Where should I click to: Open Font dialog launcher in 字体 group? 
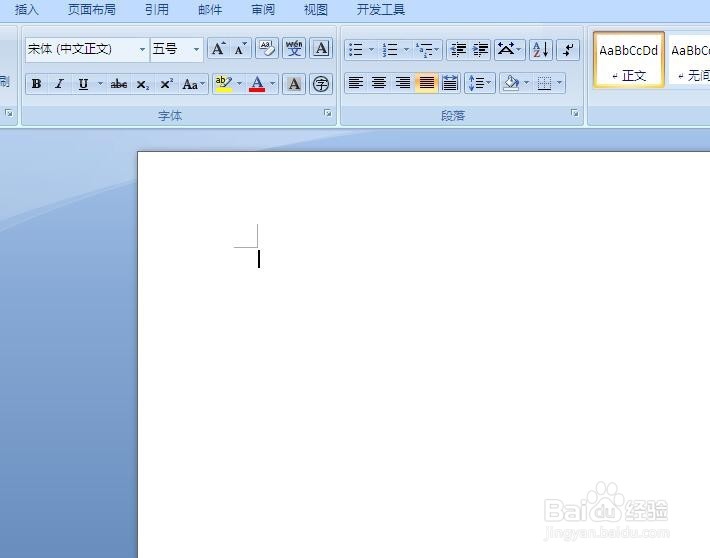(x=328, y=113)
